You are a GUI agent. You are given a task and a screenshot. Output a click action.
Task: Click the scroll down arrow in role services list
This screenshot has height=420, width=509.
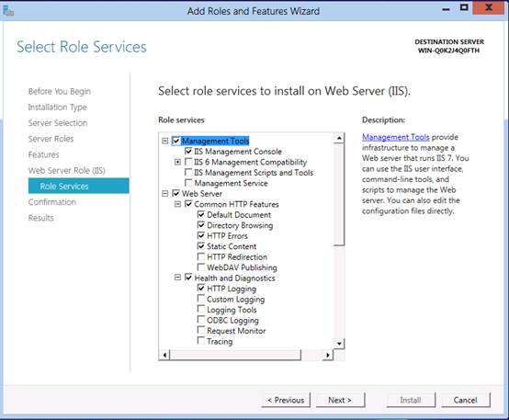(x=339, y=344)
